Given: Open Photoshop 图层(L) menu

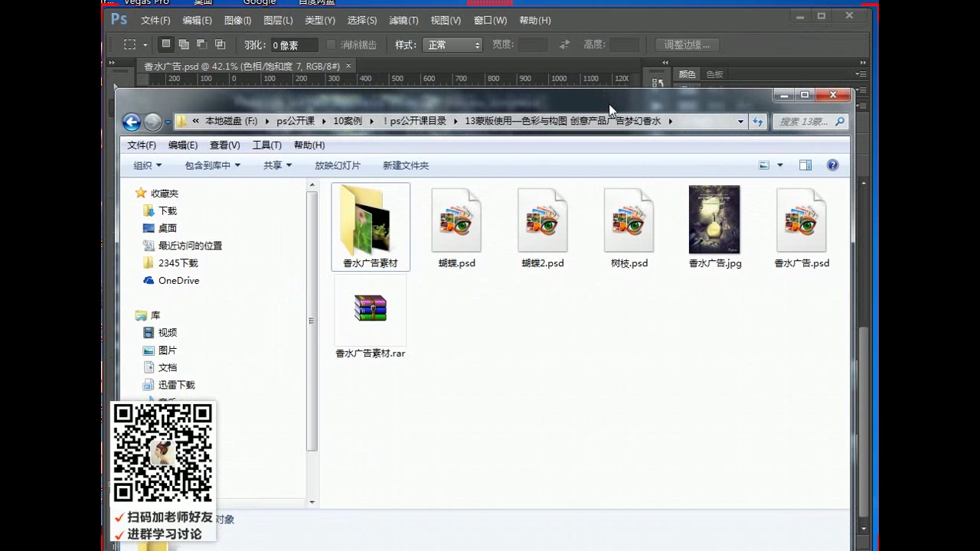Looking at the screenshot, I should click(278, 21).
